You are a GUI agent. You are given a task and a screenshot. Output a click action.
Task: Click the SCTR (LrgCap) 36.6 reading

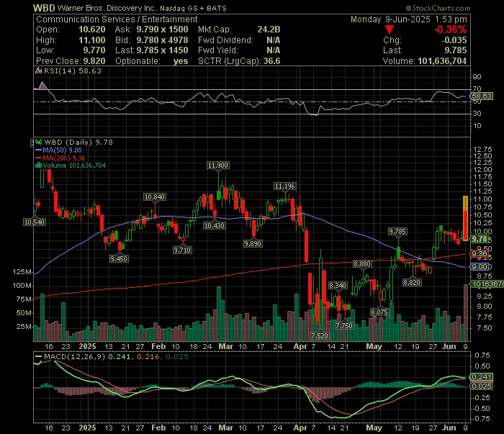(239, 61)
